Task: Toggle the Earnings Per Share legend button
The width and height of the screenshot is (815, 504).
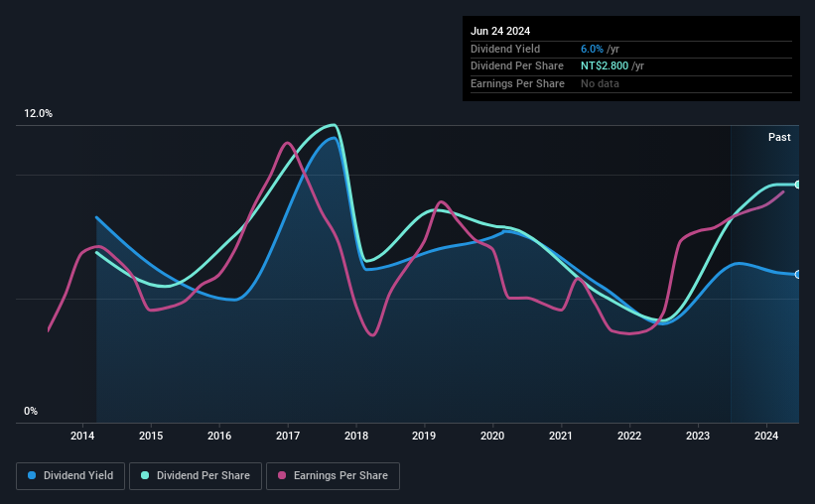Action: (x=333, y=476)
